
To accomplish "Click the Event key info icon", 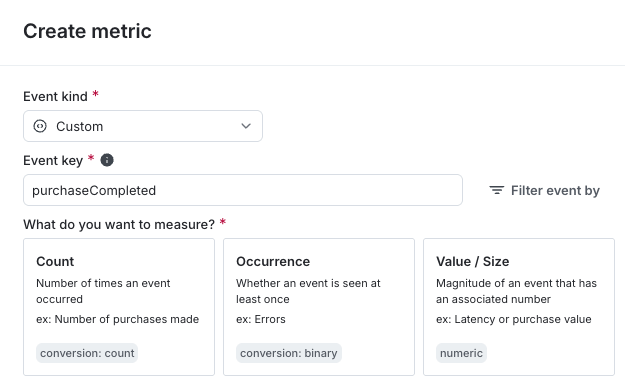I will 107,160.
